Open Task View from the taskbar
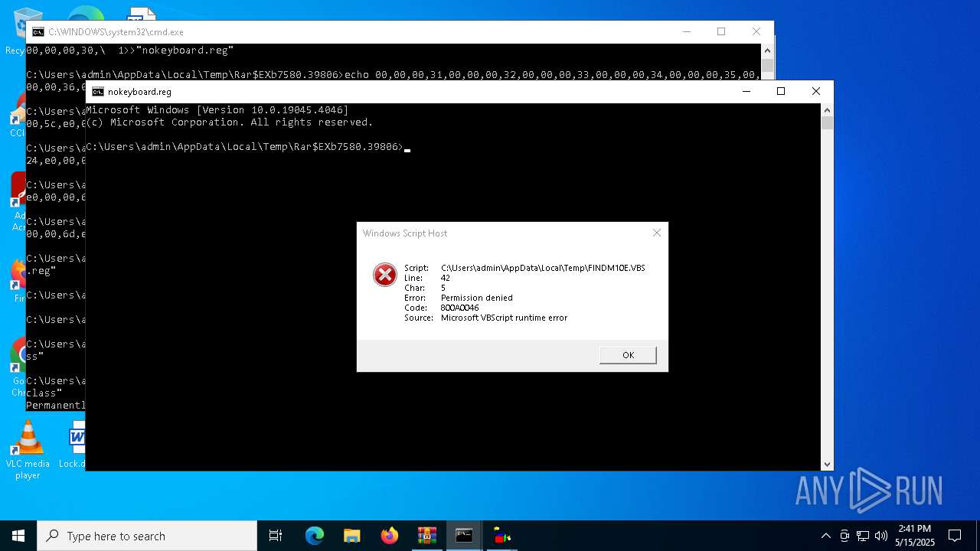 coord(276,536)
